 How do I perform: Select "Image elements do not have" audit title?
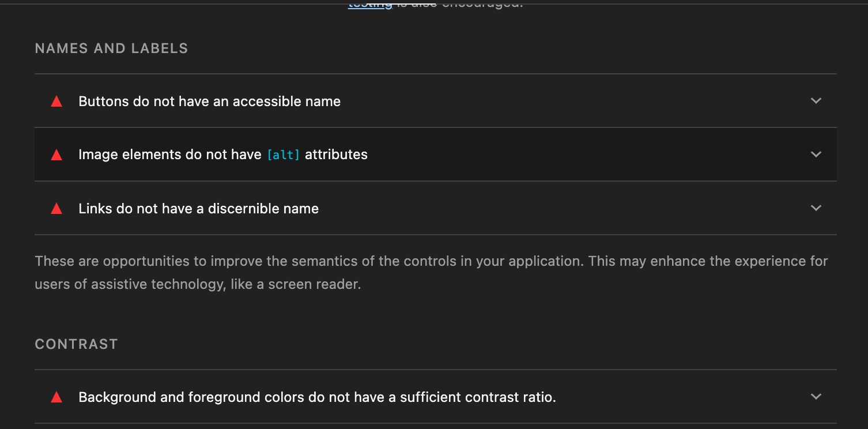tap(169, 155)
